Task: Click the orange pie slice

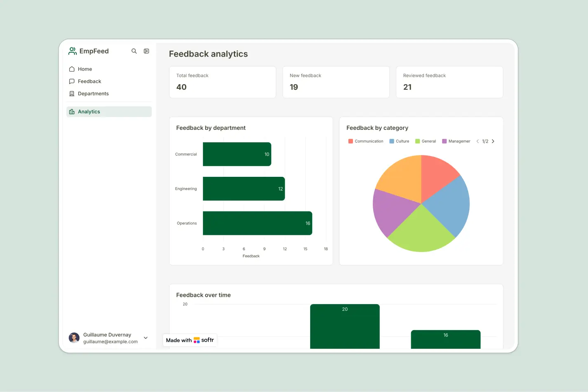Action: 402,177
